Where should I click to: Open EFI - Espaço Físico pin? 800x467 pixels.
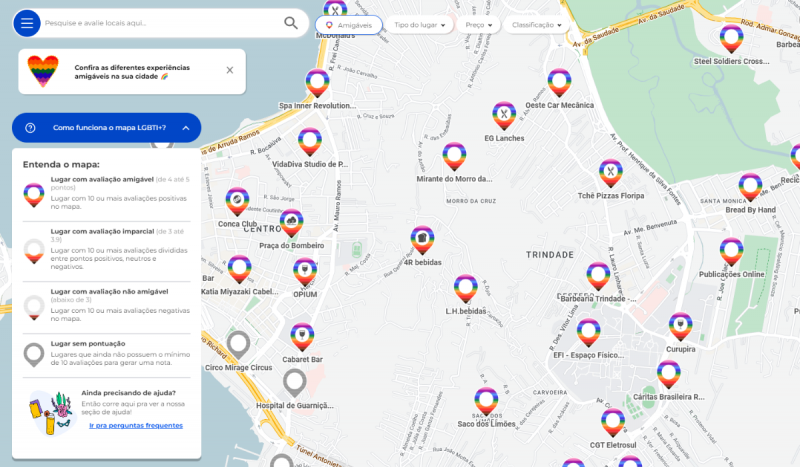coord(588,333)
